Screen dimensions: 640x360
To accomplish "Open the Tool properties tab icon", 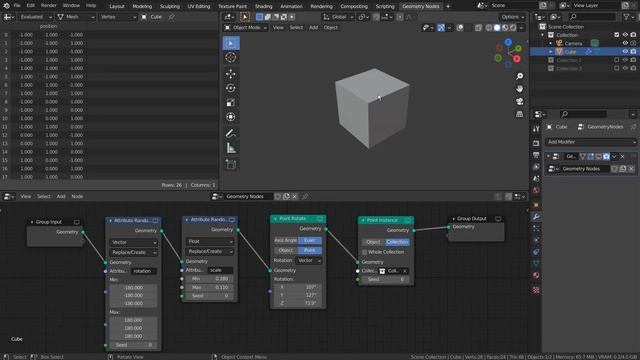I will pos(536,129).
